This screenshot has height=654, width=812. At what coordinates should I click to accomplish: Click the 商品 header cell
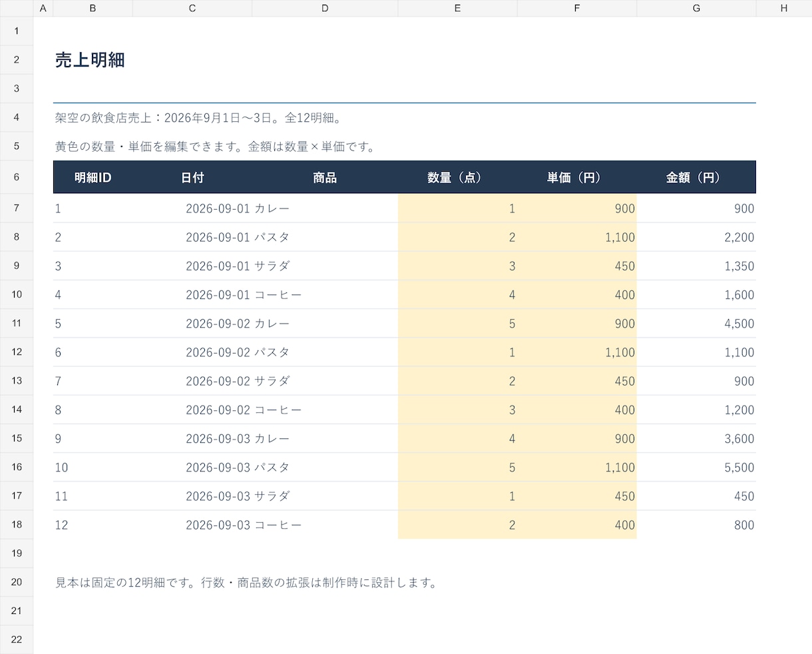[x=325, y=177]
